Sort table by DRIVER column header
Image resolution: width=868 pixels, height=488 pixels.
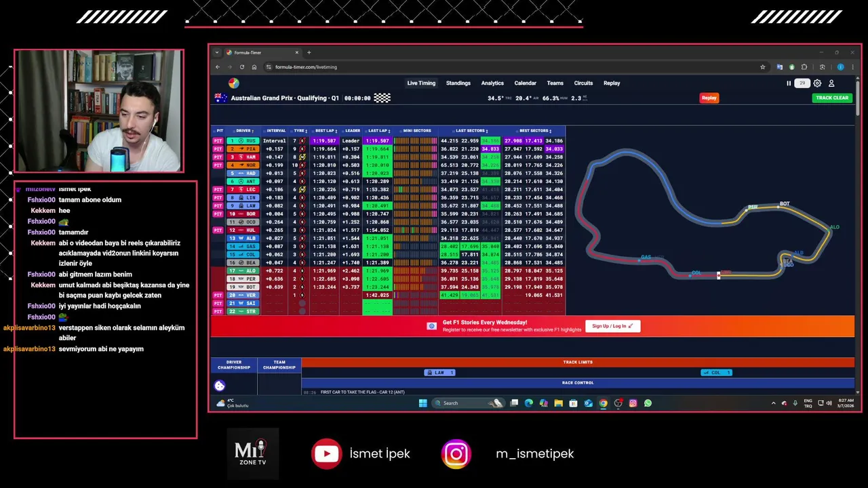(x=244, y=131)
